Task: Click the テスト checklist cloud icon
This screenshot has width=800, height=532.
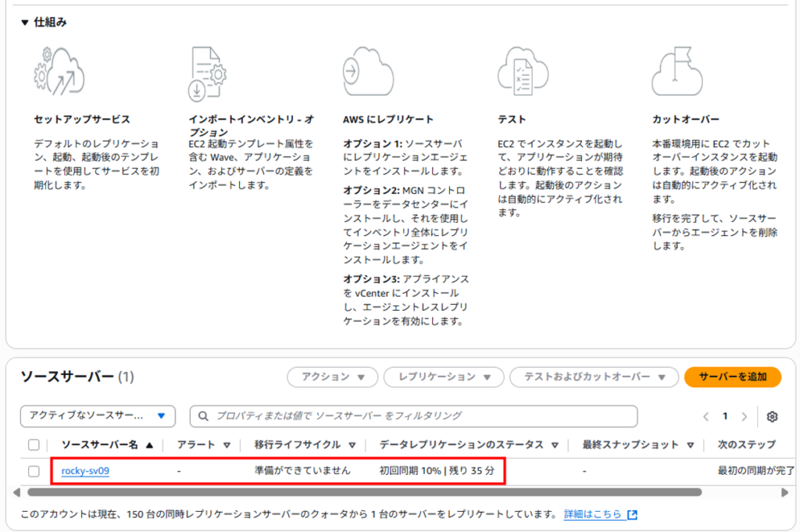Action: tap(523, 71)
